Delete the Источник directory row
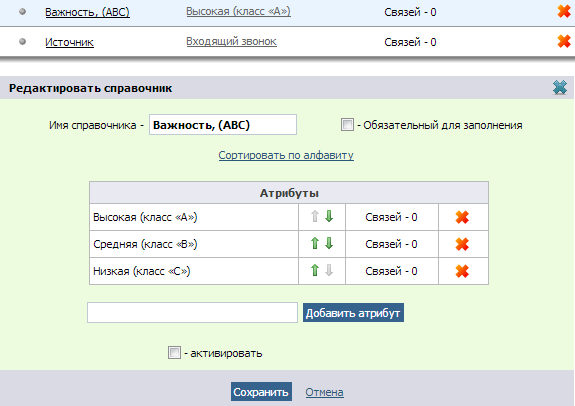 564,41
